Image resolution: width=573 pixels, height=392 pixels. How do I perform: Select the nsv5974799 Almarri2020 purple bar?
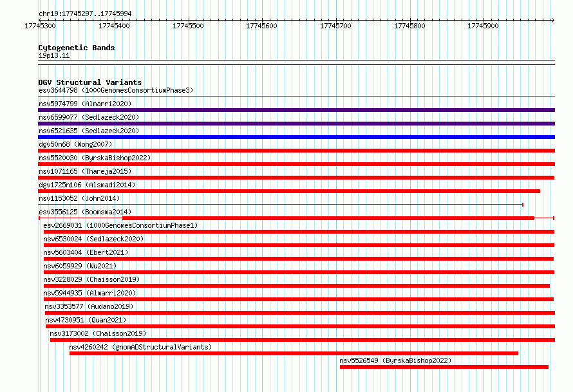click(x=296, y=110)
